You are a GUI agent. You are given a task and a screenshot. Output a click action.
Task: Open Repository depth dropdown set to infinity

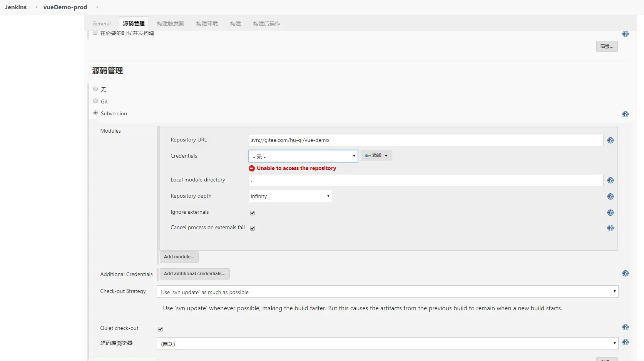click(x=290, y=196)
